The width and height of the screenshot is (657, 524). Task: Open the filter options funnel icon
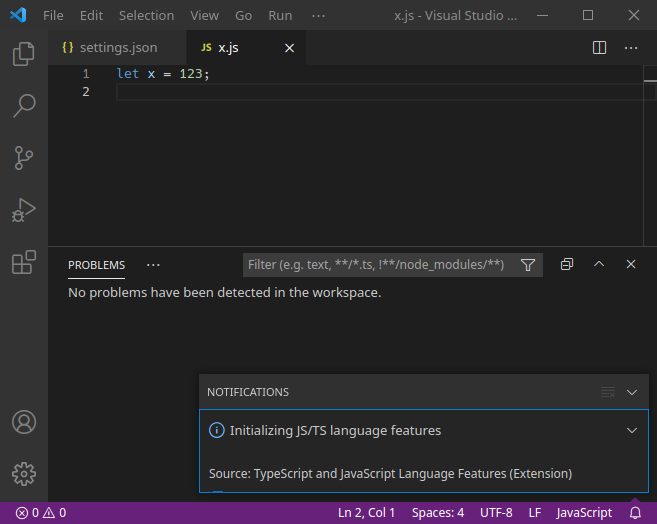528,265
